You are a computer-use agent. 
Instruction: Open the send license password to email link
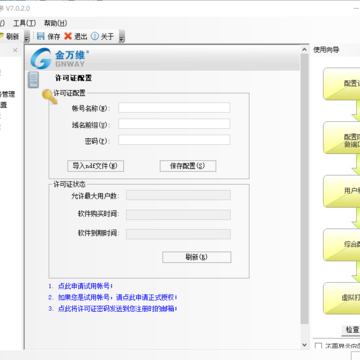(x=117, y=309)
